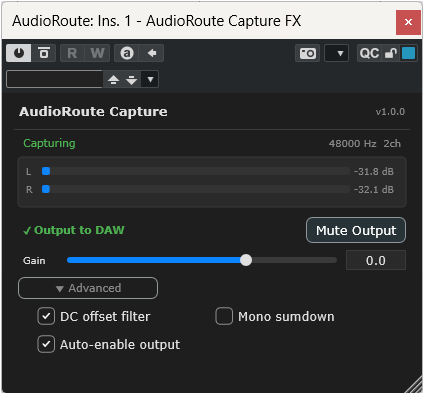Viewport: 424px width, 394px height.
Task: Open the preset management dropdown arrow
Action: point(150,80)
